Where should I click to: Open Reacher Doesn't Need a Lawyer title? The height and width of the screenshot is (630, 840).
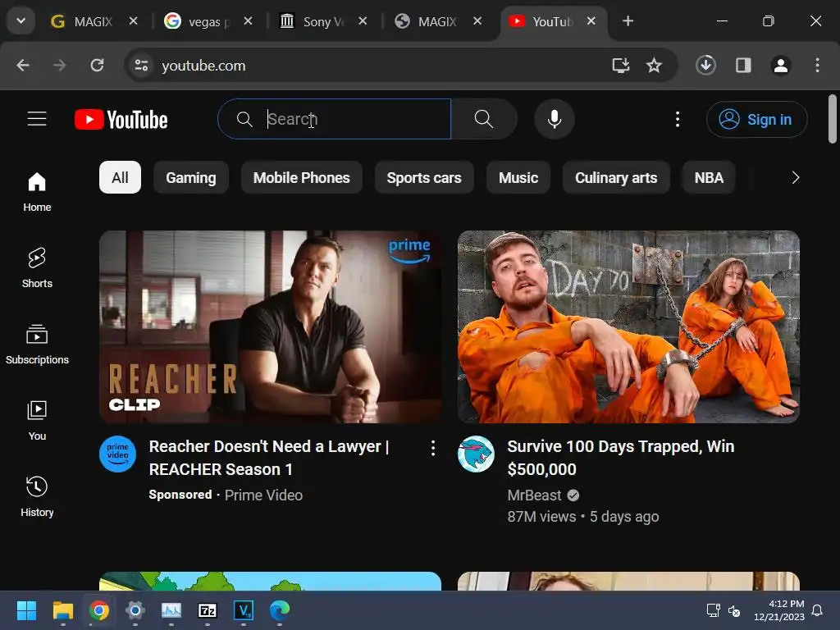tap(269, 458)
